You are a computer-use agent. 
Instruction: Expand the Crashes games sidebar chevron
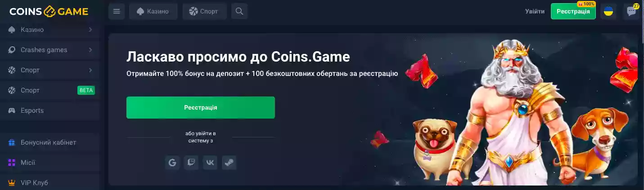(90, 50)
